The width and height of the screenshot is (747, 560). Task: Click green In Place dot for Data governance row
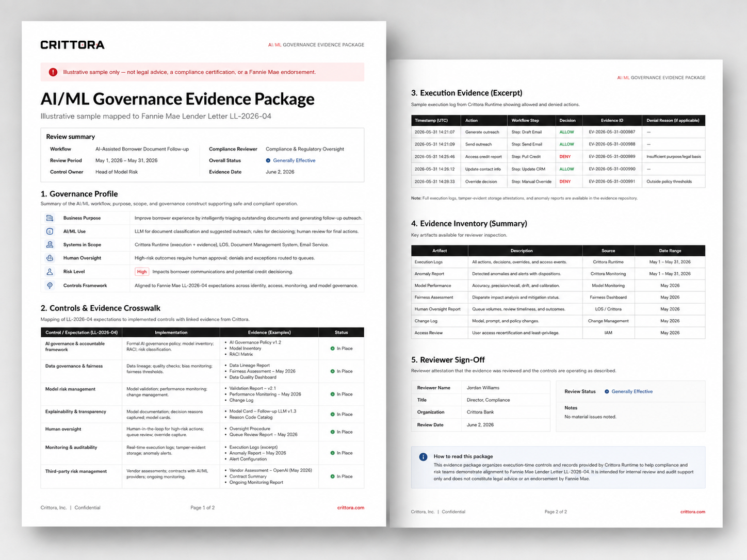pyautogui.click(x=333, y=371)
